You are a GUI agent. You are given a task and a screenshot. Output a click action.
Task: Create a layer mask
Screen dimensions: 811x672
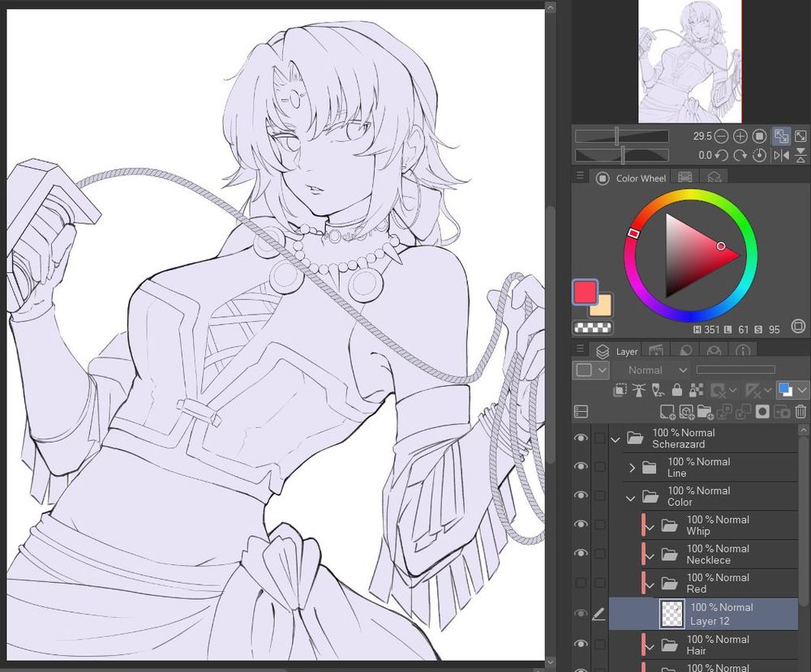(x=763, y=412)
